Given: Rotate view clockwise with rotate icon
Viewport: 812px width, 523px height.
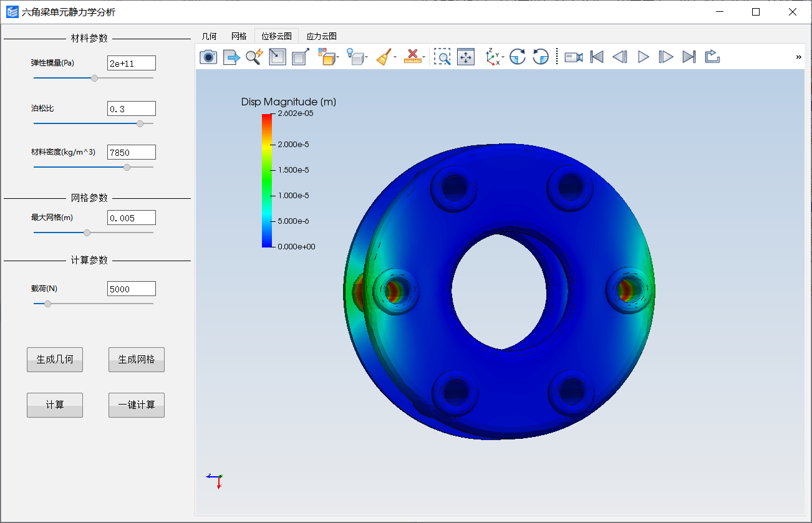Looking at the screenshot, I should [517, 57].
